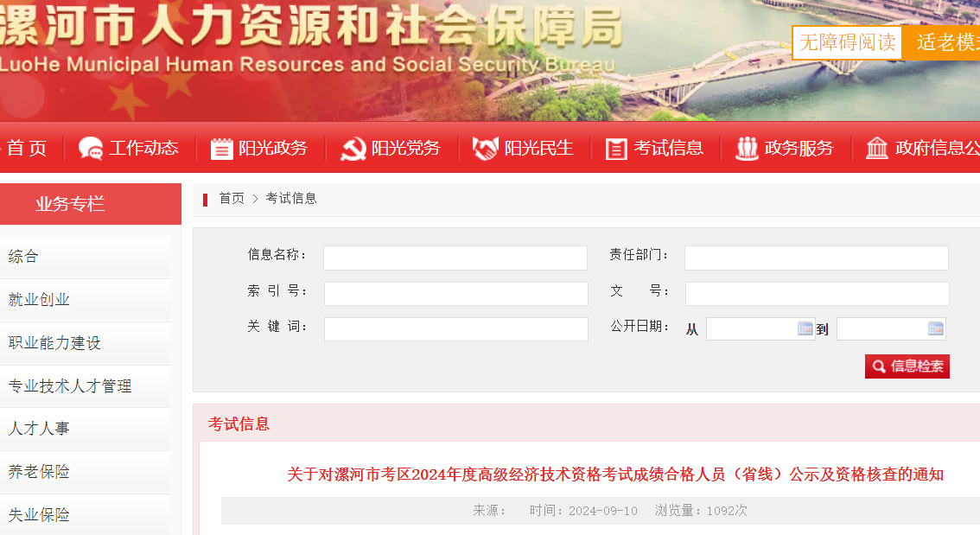Screen dimensions: 980x535
Task: Open the 就业创业 sidebar item
Action: click(x=85, y=300)
